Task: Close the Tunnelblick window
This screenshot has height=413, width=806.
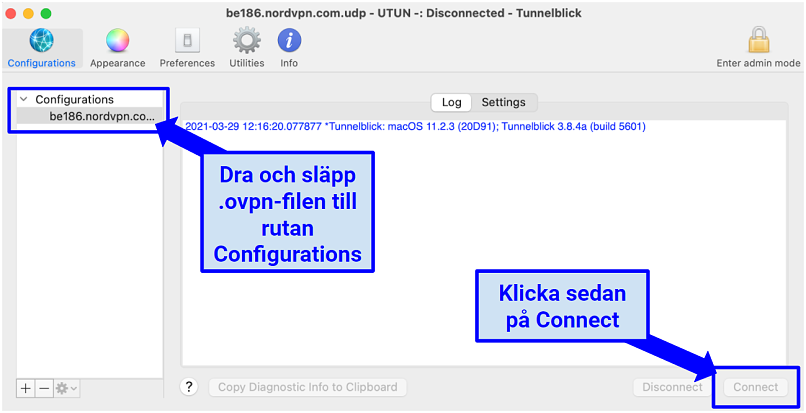Action: (10, 13)
